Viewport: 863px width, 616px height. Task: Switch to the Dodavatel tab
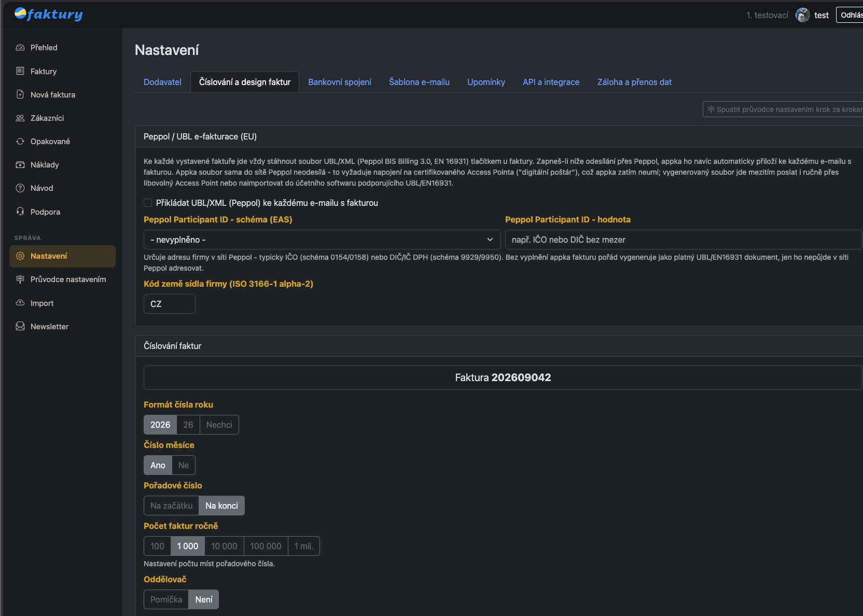pos(162,82)
